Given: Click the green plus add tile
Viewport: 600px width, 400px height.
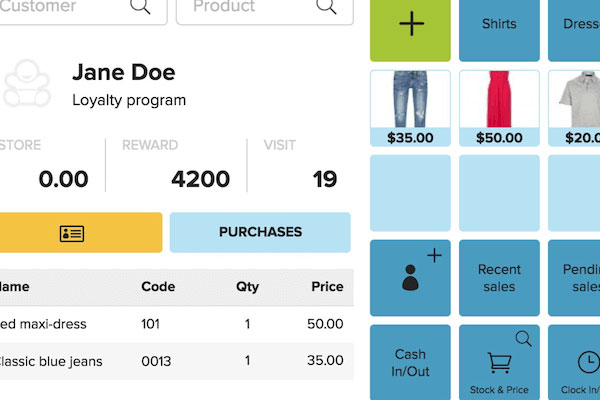Looking at the screenshot, I should point(410,31).
